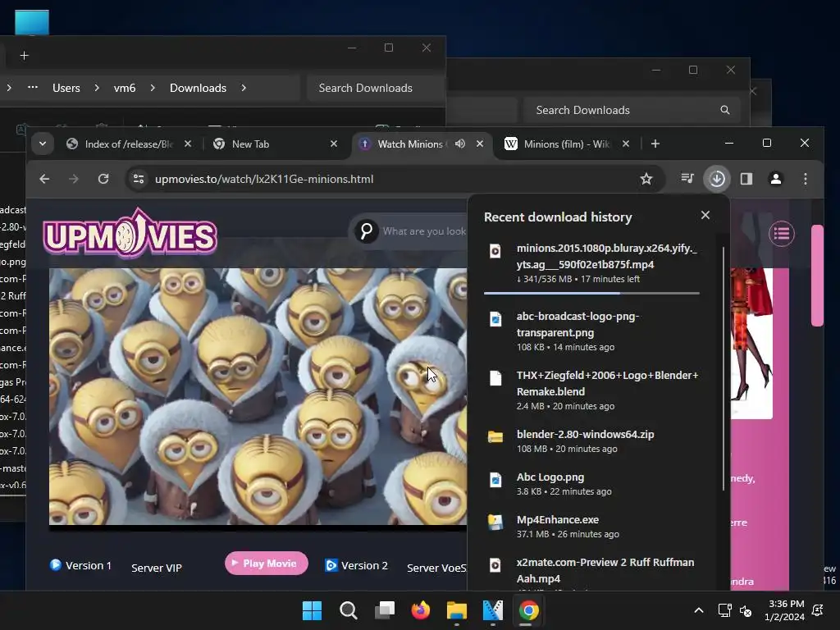Viewport: 840px width, 630px height.
Task: Click the downloads icon in Chrome toolbar
Action: (x=717, y=178)
